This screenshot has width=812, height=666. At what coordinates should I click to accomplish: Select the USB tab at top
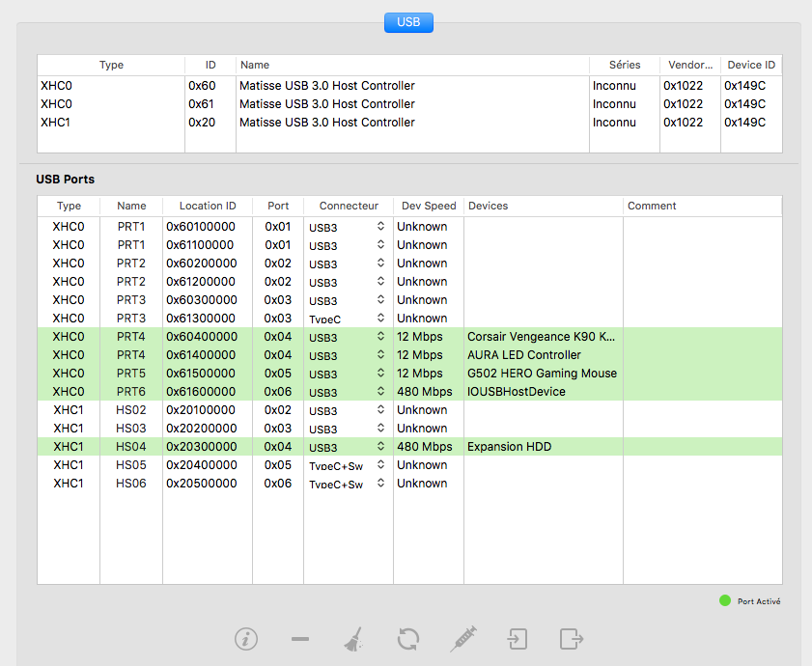tap(408, 22)
